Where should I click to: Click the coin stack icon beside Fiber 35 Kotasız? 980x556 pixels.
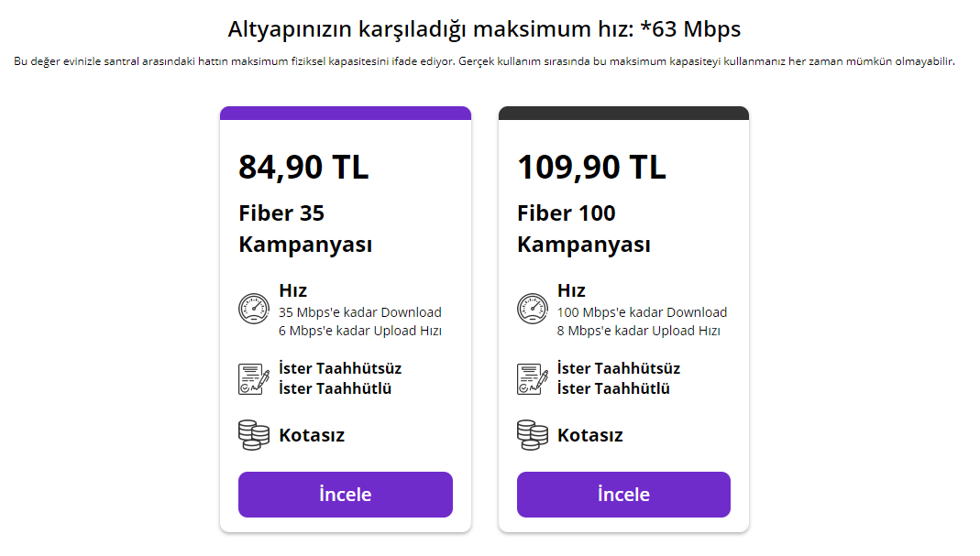pos(254,435)
